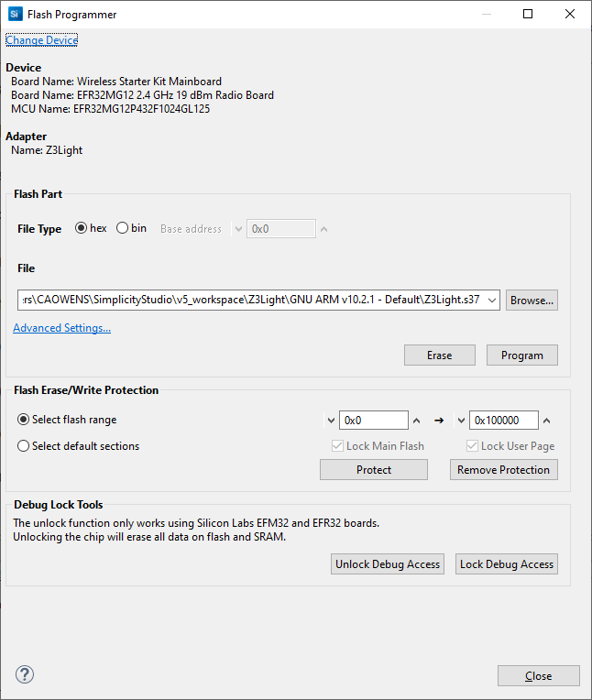Viewport: 592px width, 700px height.
Task: Choose Select default sections option
Action: [x=23, y=446]
